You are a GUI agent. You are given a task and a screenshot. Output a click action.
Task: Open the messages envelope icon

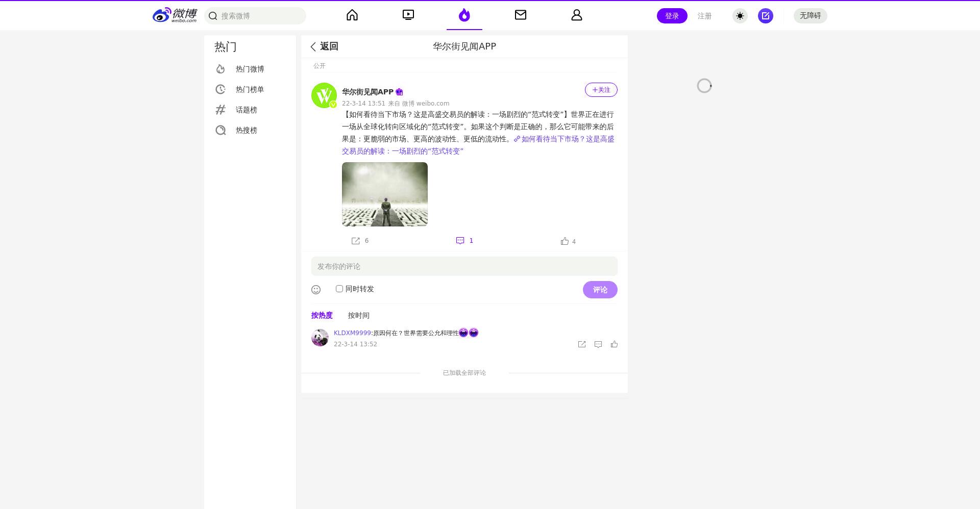coord(521,15)
